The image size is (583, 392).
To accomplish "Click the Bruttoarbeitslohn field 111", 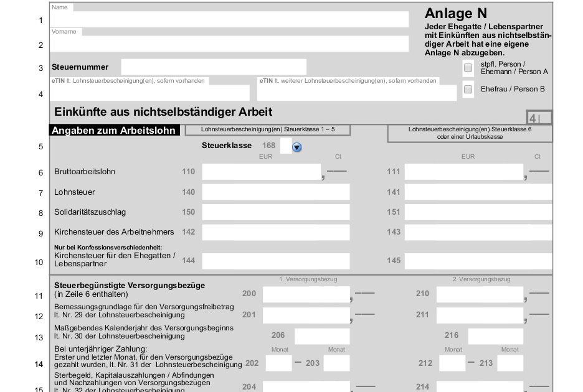I will 464,172.
